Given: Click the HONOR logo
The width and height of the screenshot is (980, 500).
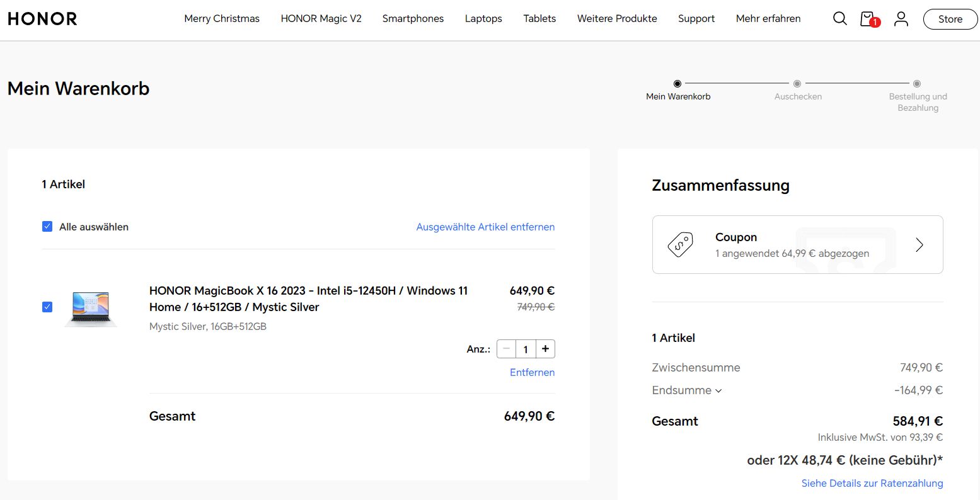Looking at the screenshot, I should (42, 19).
